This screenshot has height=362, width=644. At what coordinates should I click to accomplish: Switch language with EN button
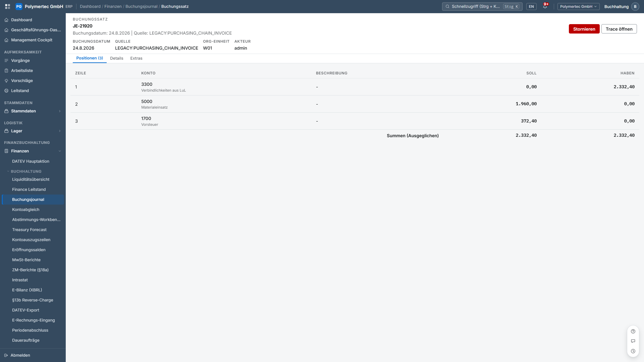[x=531, y=6]
